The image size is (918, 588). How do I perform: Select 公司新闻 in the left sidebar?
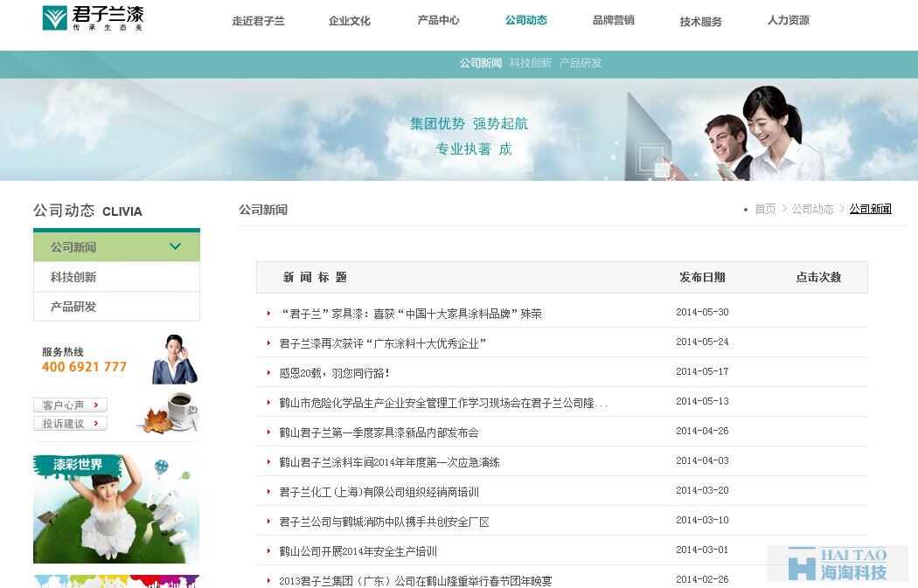tap(116, 247)
